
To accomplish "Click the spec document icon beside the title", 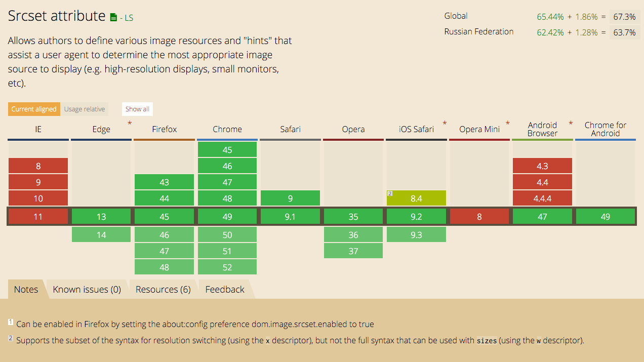I will [x=113, y=18].
